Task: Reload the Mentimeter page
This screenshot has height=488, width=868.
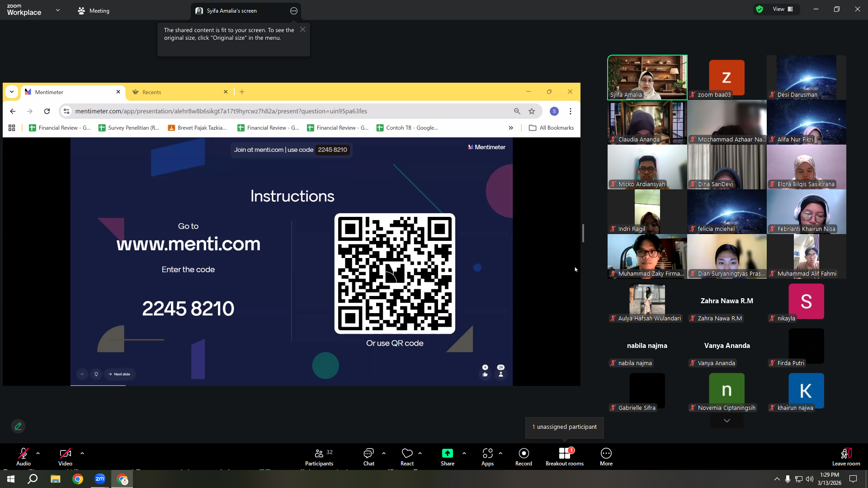Action: (x=47, y=111)
